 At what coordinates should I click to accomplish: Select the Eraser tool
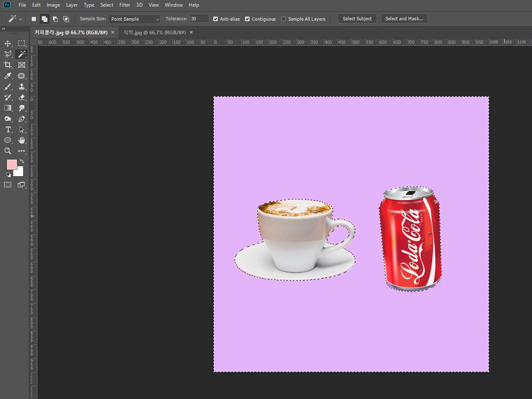point(21,97)
